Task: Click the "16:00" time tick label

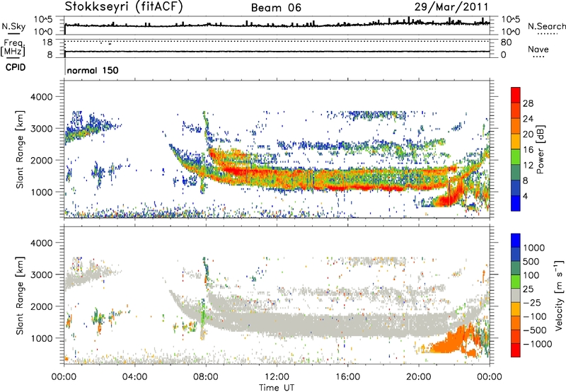Action: click(347, 377)
